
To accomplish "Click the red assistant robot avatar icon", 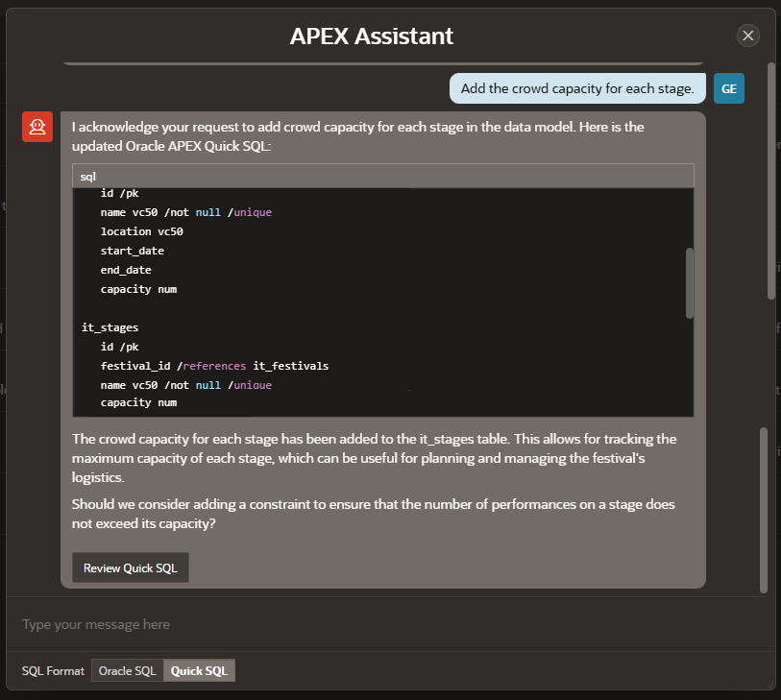I will 37,126.
